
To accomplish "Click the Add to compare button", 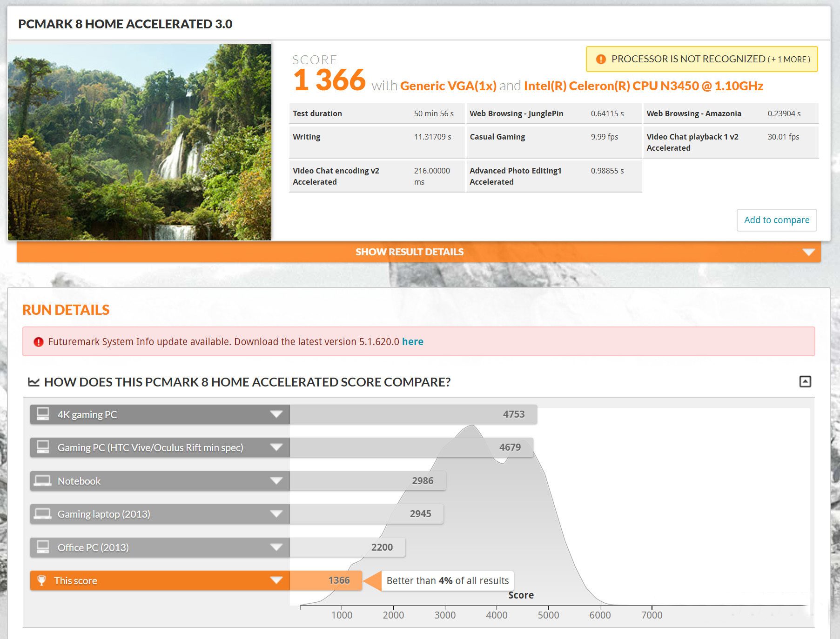I will (777, 220).
